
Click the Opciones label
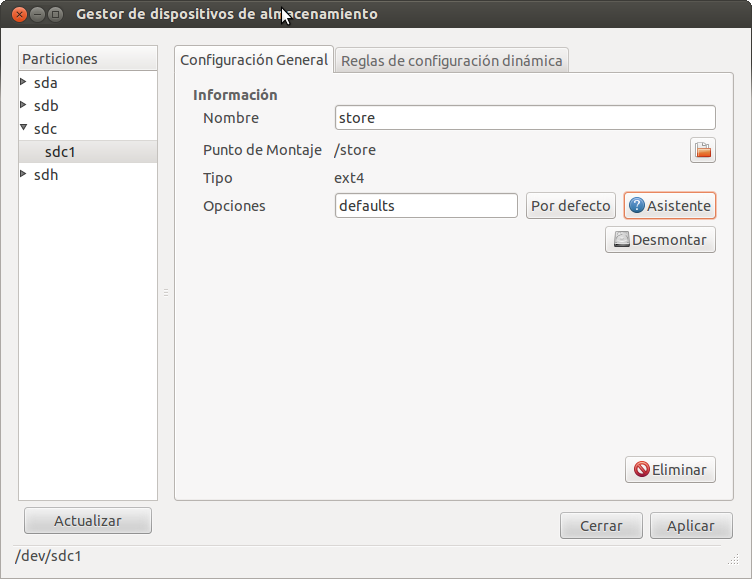pyautogui.click(x=234, y=206)
